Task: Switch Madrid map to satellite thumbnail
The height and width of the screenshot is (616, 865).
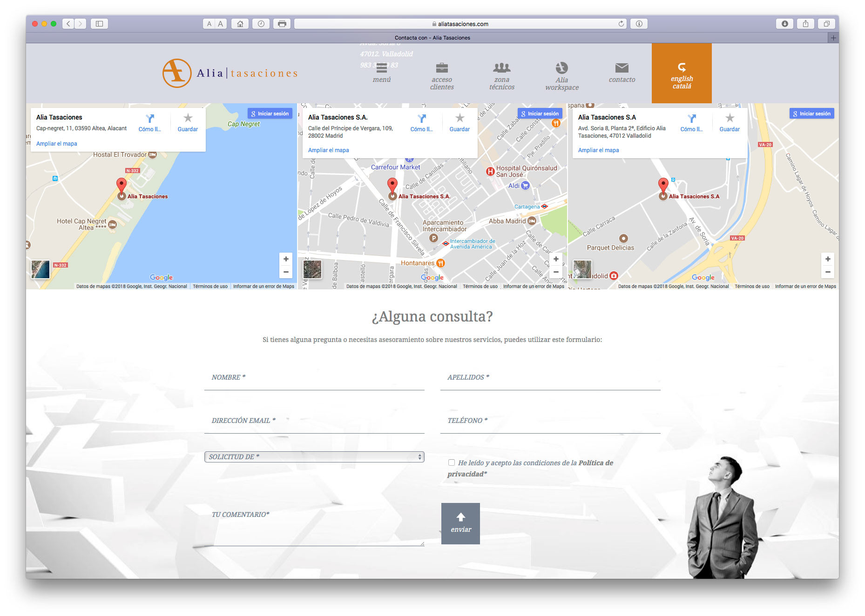Action: point(312,269)
